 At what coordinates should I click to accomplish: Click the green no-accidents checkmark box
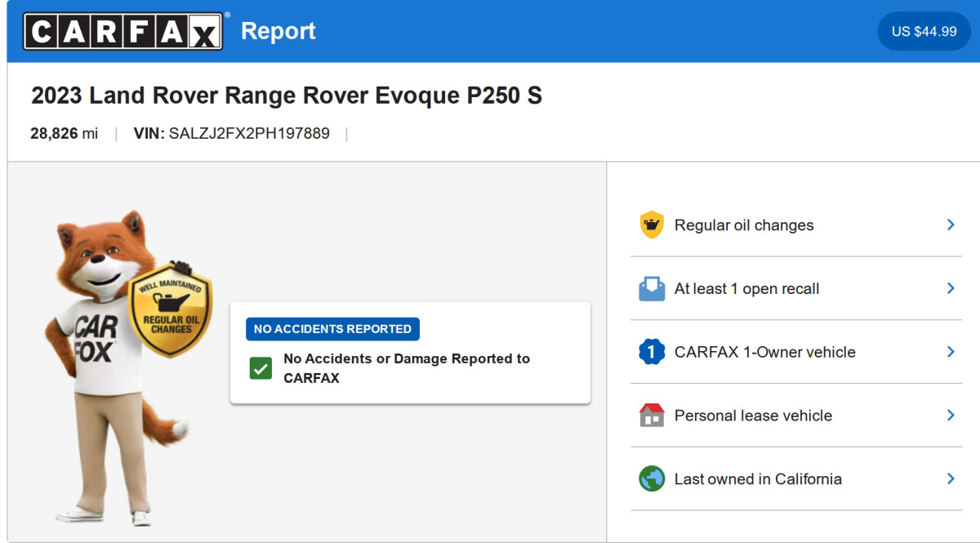tap(261, 368)
